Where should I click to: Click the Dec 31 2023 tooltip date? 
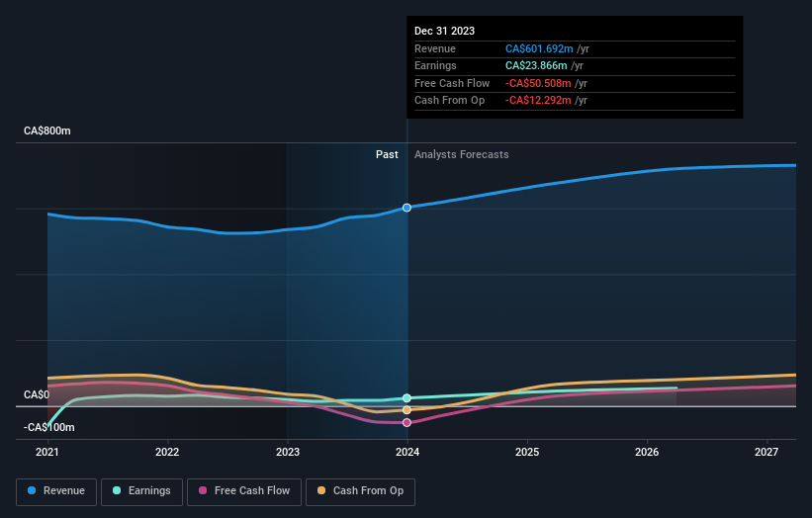point(444,31)
